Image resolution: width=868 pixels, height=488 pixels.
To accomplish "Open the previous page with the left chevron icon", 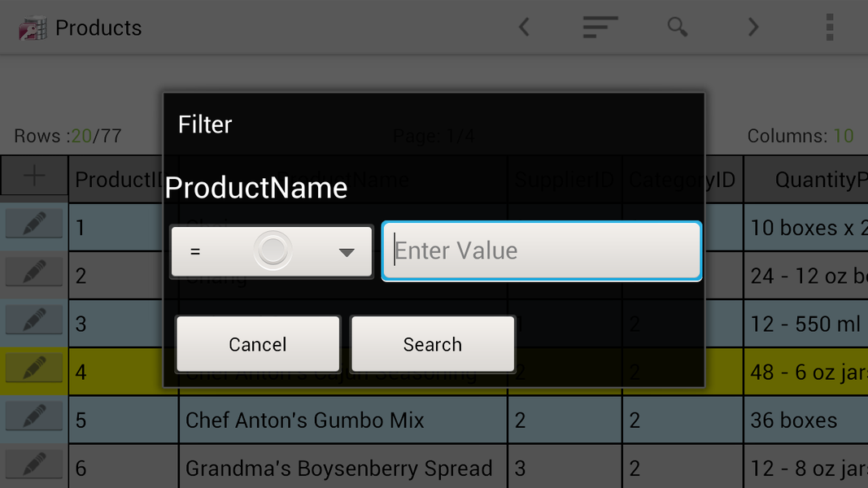I will click(x=523, y=27).
